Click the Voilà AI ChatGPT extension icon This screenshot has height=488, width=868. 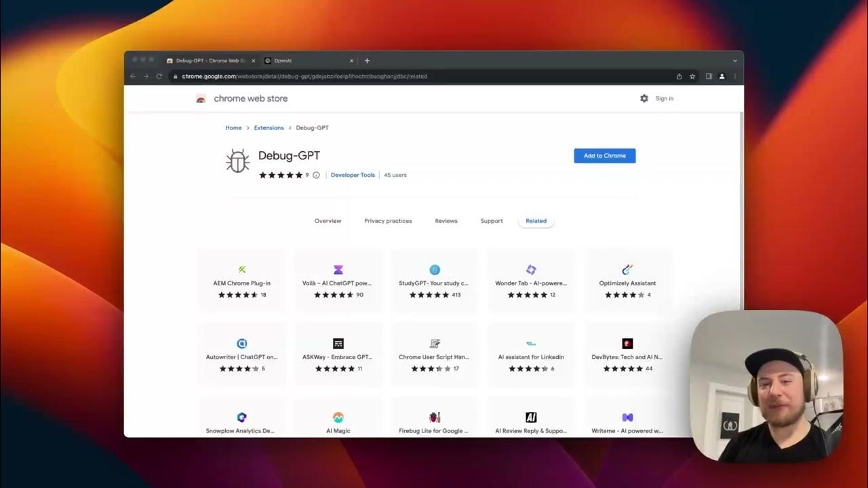coord(338,270)
